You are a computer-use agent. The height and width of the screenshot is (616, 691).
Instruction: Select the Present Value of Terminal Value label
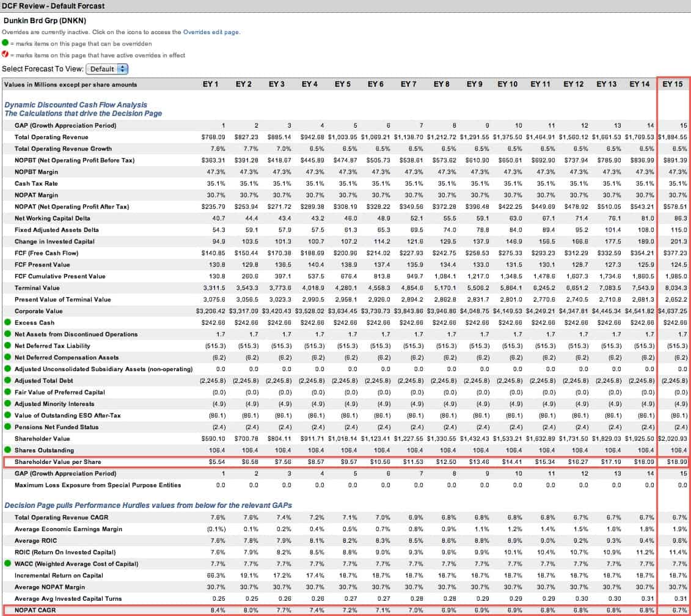tap(62, 299)
